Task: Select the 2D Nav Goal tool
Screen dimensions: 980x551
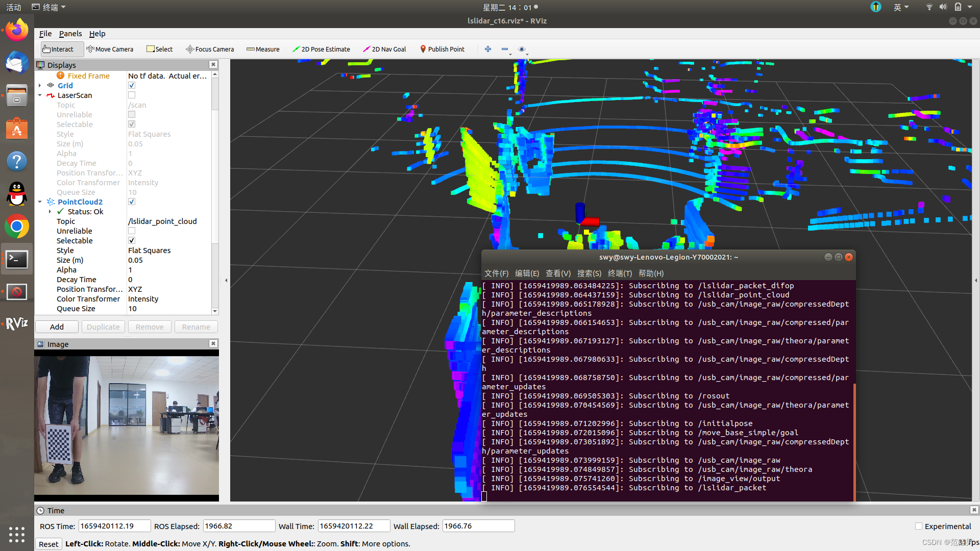Action: click(x=384, y=49)
